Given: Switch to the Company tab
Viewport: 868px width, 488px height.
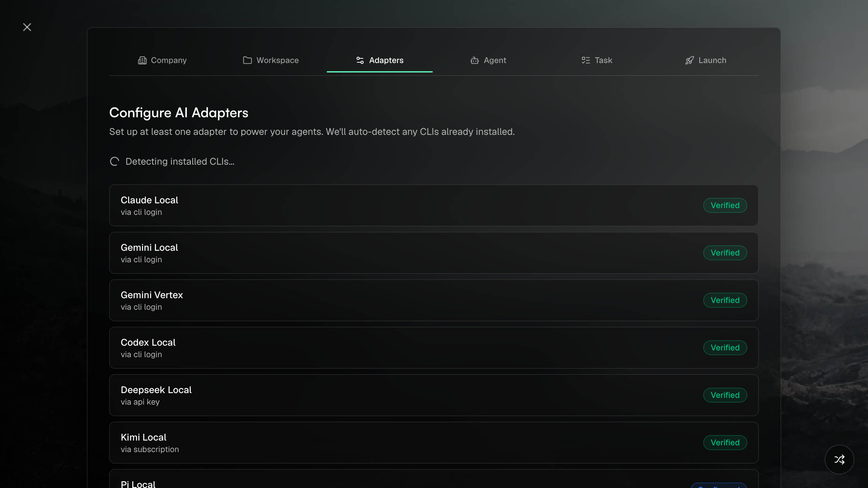Looking at the screenshot, I should [162, 60].
